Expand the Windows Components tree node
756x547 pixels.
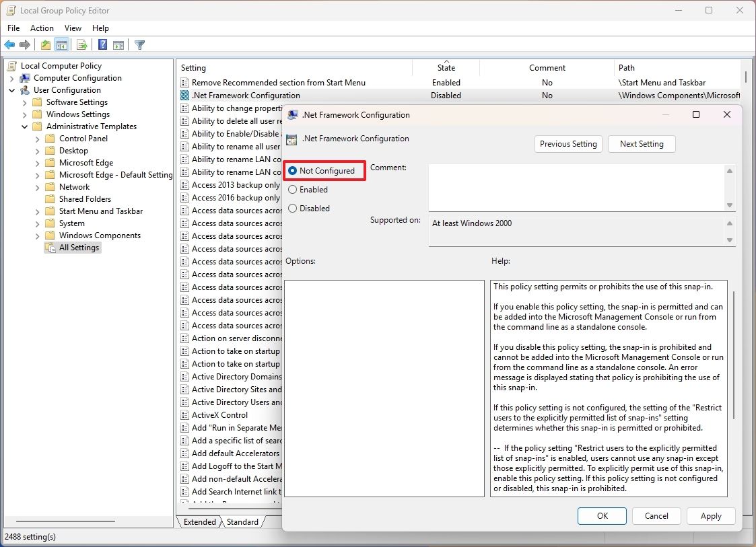[x=38, y=235]
